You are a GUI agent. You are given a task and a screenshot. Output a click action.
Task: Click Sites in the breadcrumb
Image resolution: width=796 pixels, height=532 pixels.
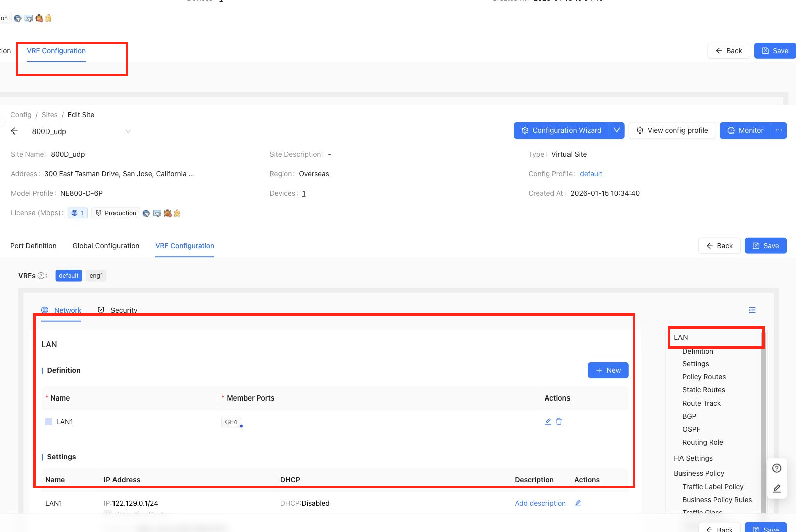click(x=50, y=115)
